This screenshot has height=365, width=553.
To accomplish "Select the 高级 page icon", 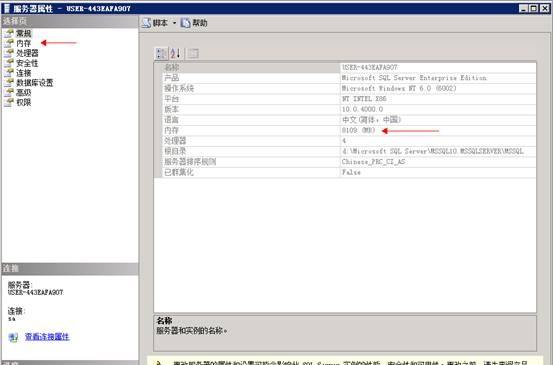I will (9, 93).
